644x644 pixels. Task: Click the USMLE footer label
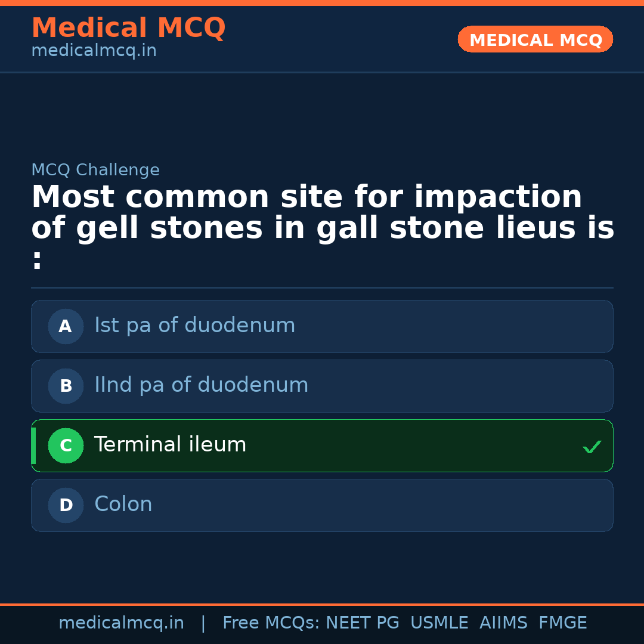[439, 623]
